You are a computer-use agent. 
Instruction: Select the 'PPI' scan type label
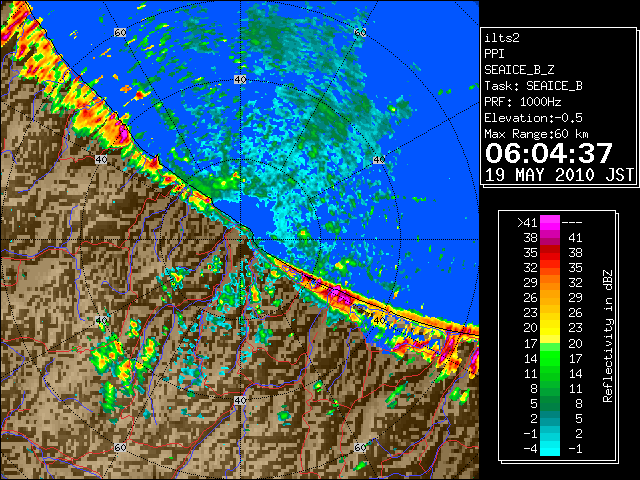pos(494,54)
